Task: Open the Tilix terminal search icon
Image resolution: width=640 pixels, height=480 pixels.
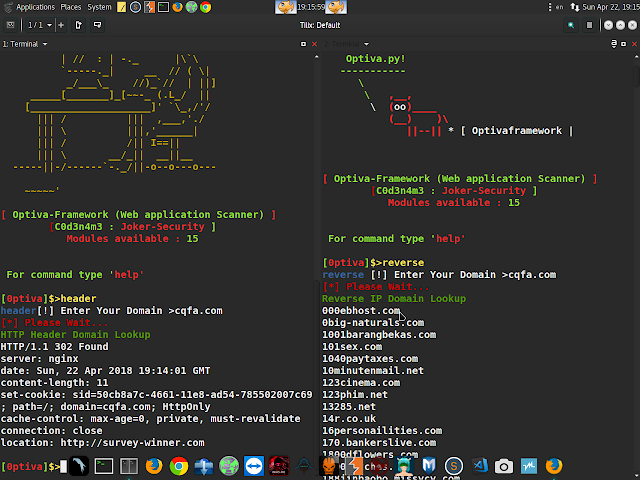Action: (571, 25)
